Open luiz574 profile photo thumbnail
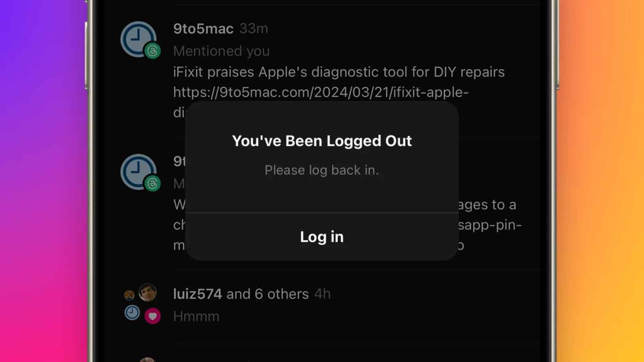 point(148,292)
